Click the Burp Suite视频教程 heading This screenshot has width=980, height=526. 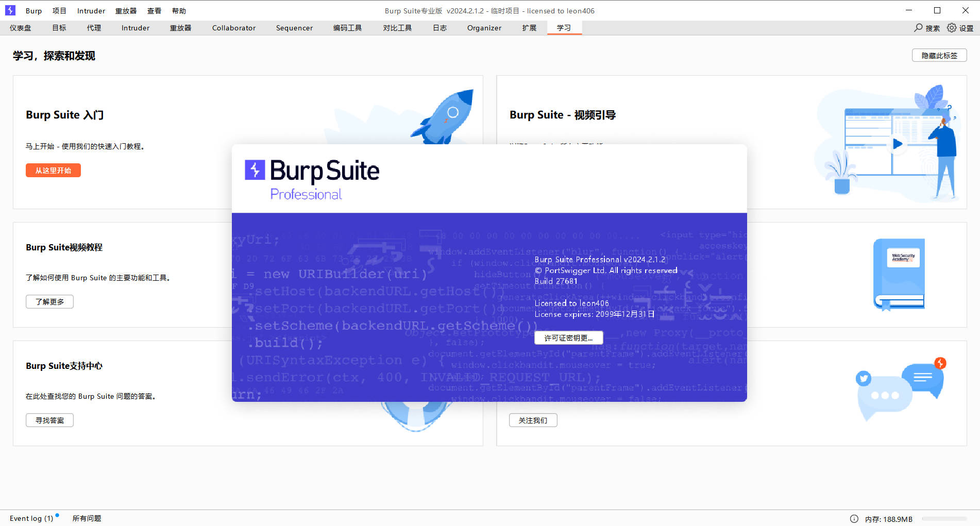coord(64,247)
